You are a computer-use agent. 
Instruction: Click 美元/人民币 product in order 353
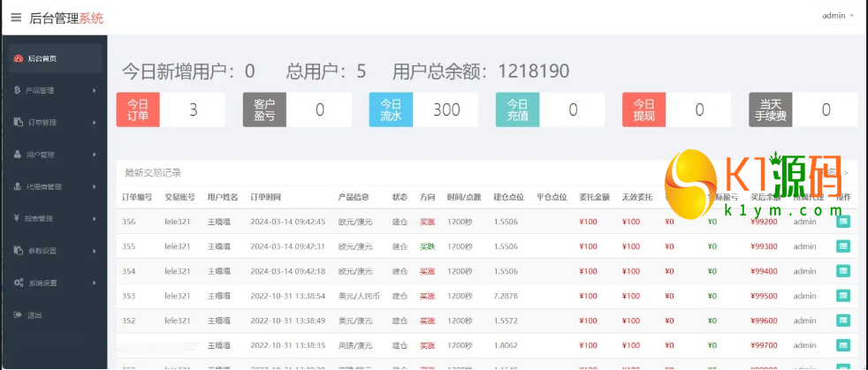(x=359, y=296)
